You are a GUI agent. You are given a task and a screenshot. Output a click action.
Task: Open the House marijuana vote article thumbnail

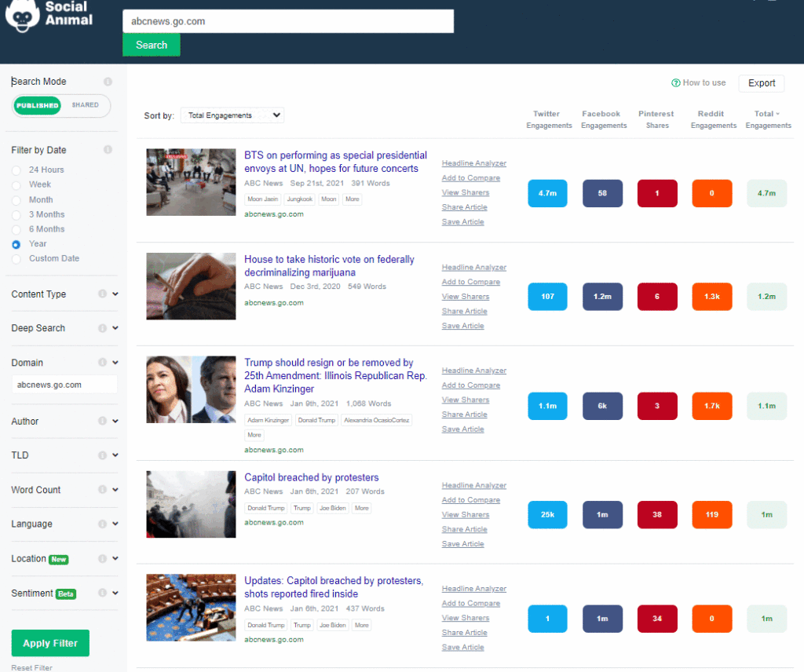pyautogui.click(x=191, y=286)
